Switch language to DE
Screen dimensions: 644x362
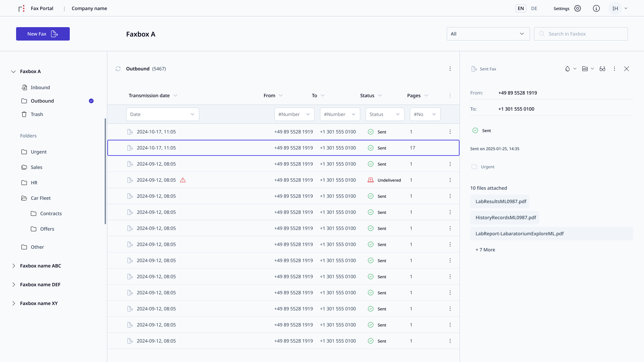click(534, 8)
